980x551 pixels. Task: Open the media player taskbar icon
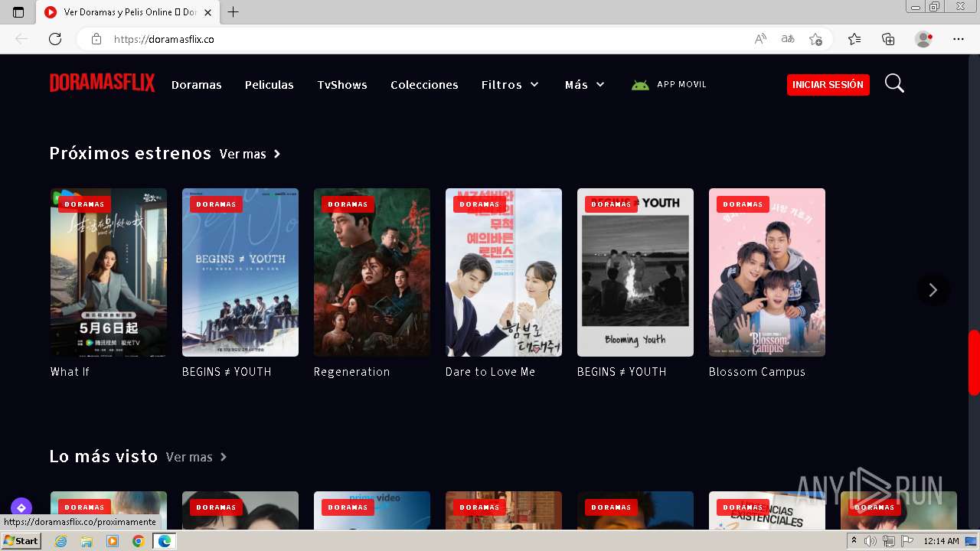tap(113, 541)
